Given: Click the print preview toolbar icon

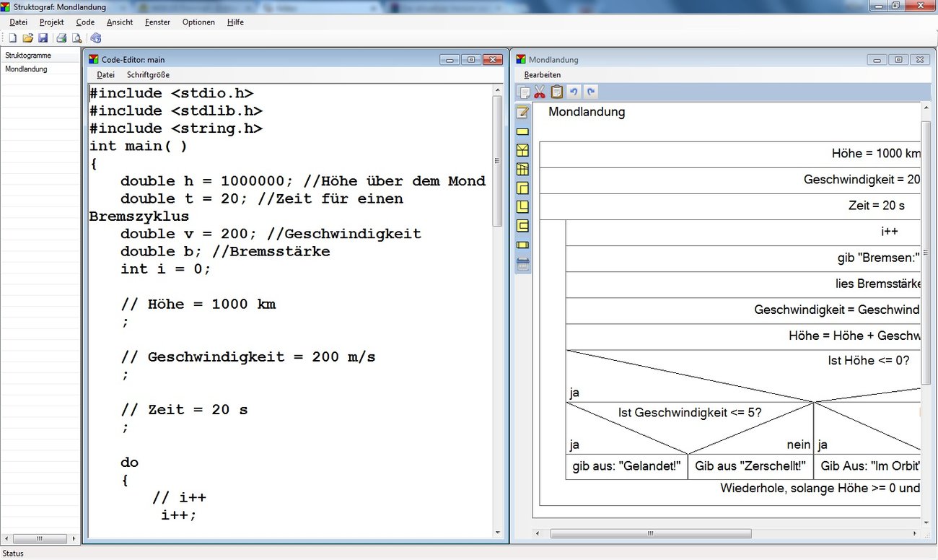Looking at the screenshot, I should [76, 38].
